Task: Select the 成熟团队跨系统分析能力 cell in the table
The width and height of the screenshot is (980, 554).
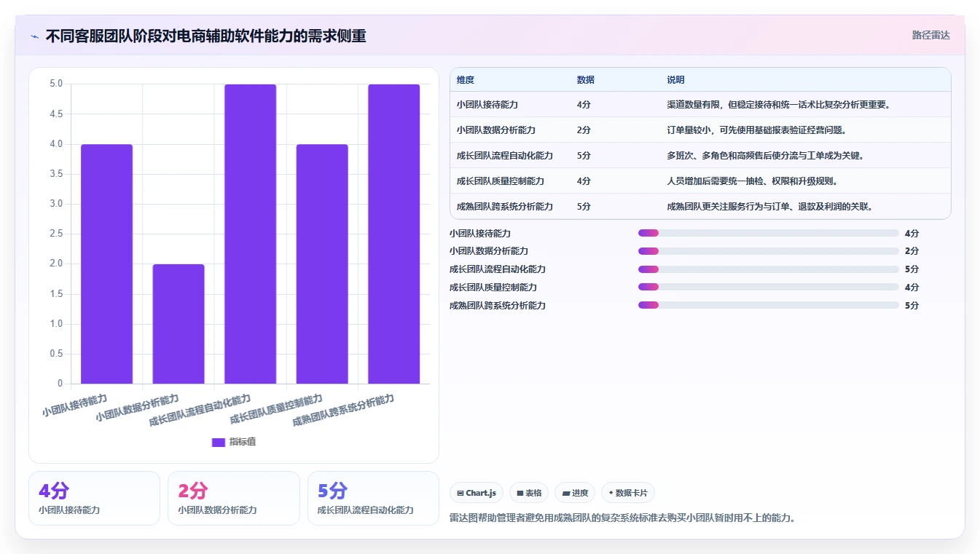Action: click(x=505, y=207)
